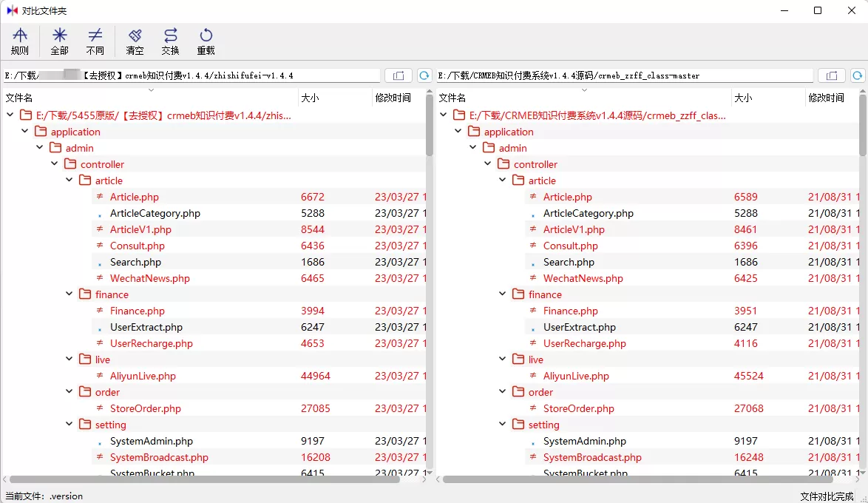Screen dimensions: 868x503
Task: Collapse left admin folder
Action: [x=40, y=147]
